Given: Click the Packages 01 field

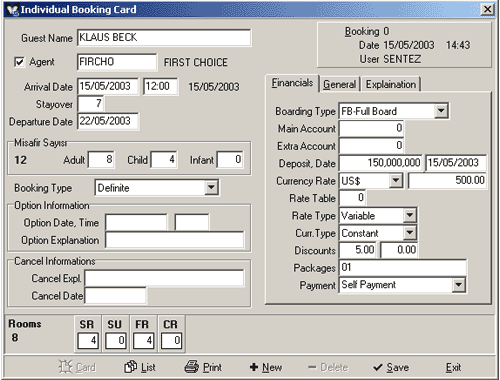Looking at the screenshot, I should point(403,268).
